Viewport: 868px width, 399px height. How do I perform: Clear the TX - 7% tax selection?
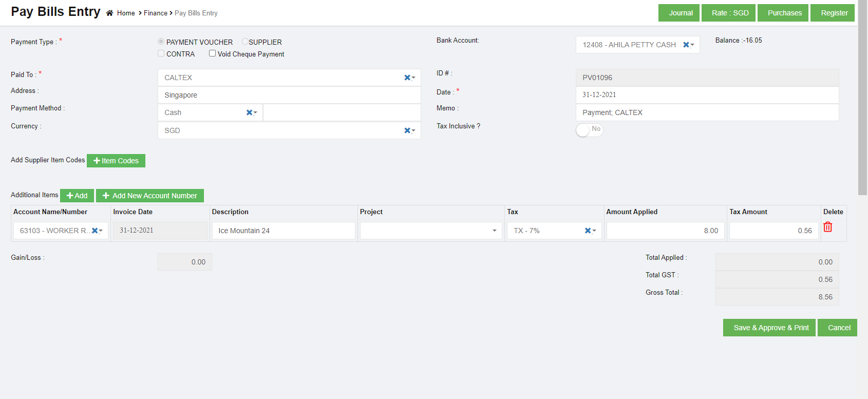click(x=588, y=231)
